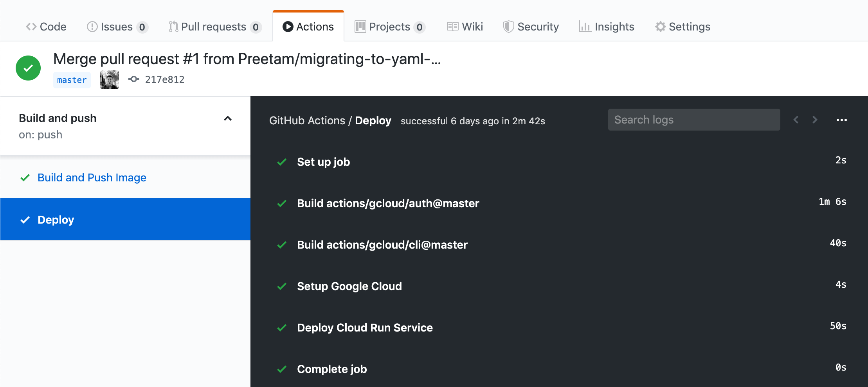Open commit 217e812
Screen dimensions: 868x387
(164, 79)
